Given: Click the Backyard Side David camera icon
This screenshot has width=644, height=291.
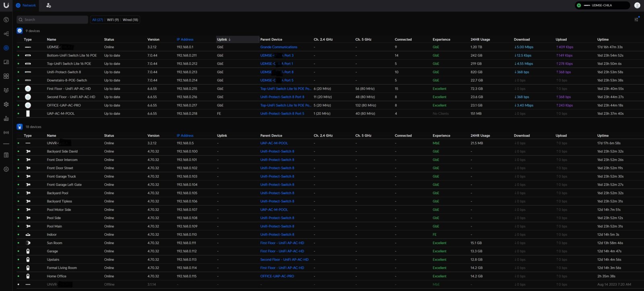Looking at the screenshot, I should click(x=28, y=152).
